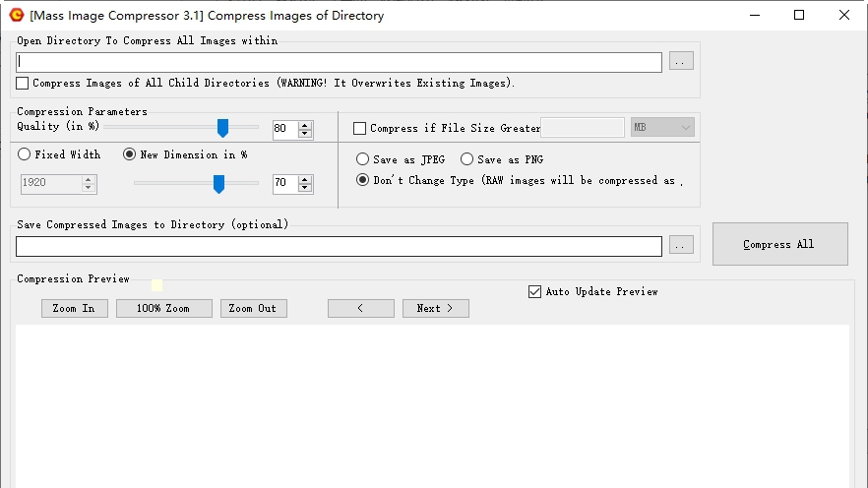Click the Mass Image Compressor app icon
The height and width of the screenshot is (488, 868).
click(16, 15)
